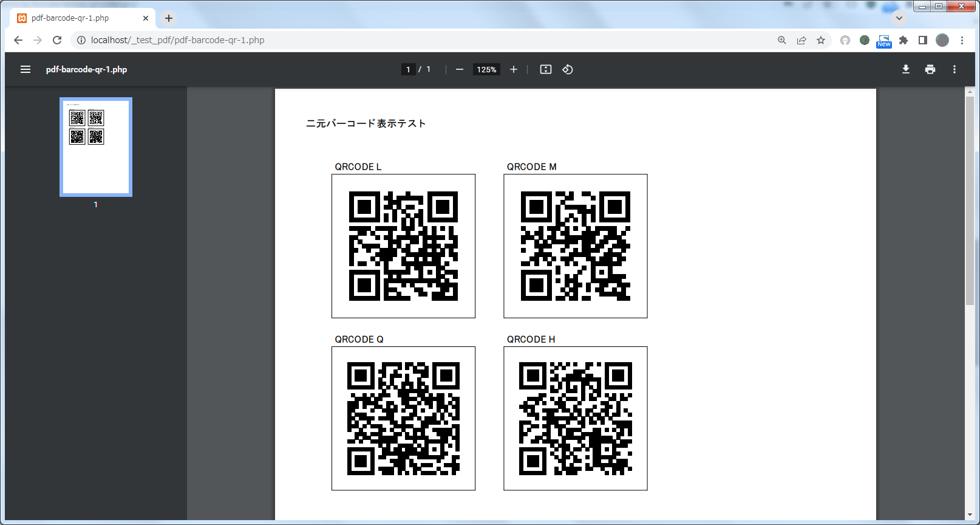Click the scrollbar up arrow

[970, 92]
